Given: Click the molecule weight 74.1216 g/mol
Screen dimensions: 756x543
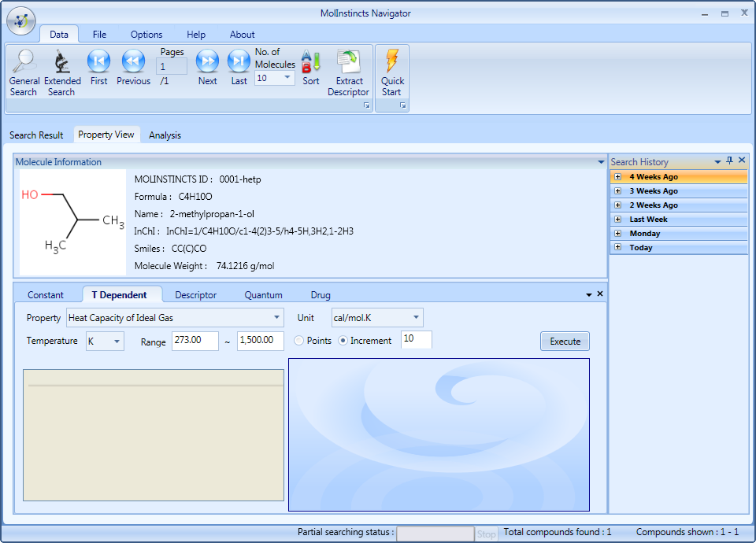Looking at the screenshot, I should (246, 266).
